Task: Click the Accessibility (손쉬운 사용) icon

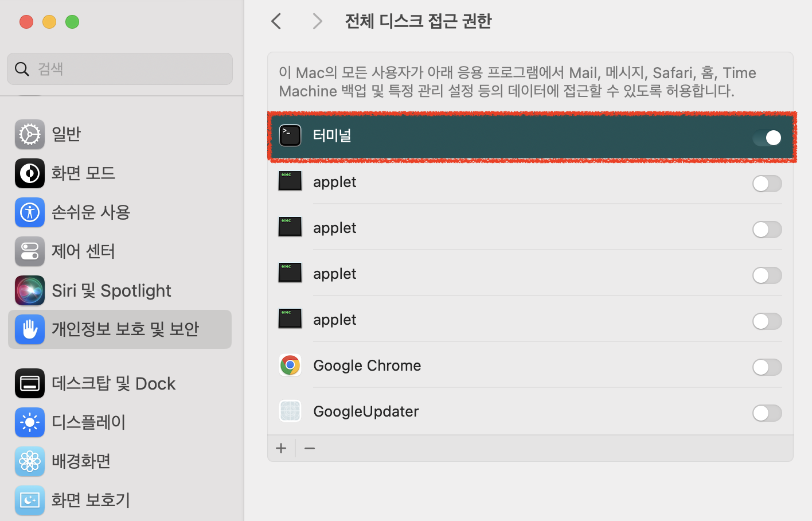Action: [x=30, y=212]
